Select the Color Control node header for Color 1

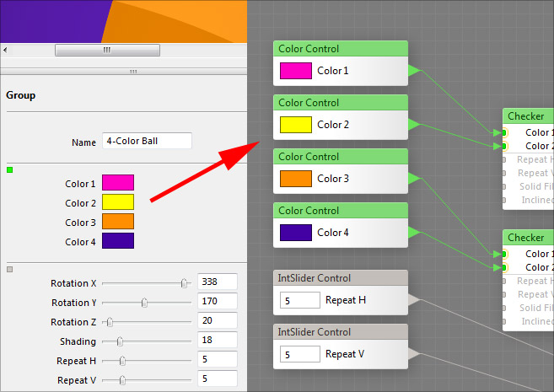click(x=341, y=49)
